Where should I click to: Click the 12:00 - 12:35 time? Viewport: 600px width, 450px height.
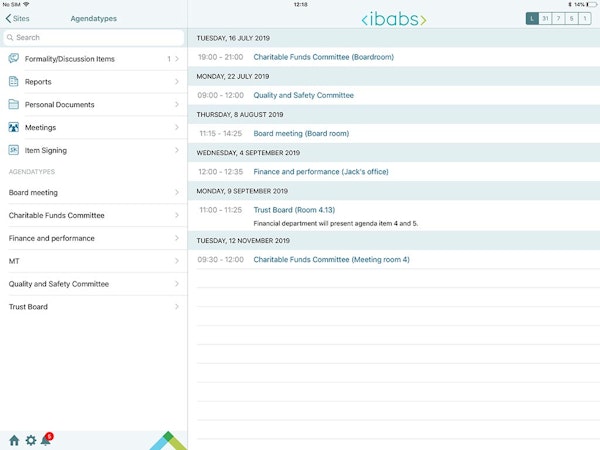pos(220,172)
